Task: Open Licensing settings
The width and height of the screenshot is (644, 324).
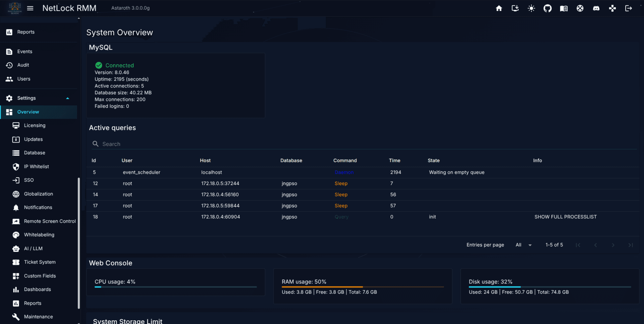Action: 39,125
